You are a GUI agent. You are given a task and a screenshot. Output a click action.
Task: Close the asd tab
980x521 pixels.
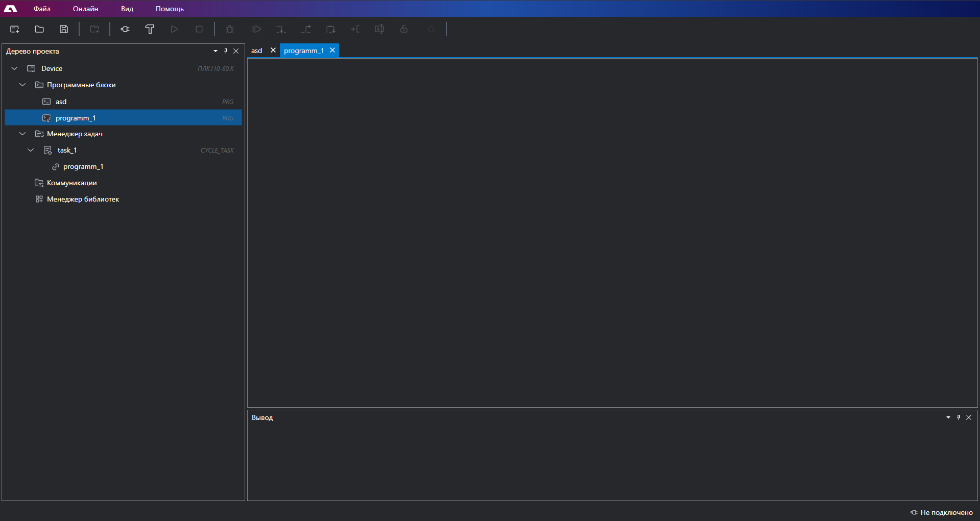tap(273, 50)
